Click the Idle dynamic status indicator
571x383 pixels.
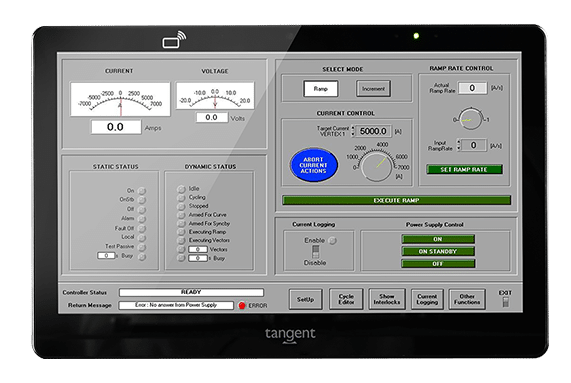tap(181, 189)
